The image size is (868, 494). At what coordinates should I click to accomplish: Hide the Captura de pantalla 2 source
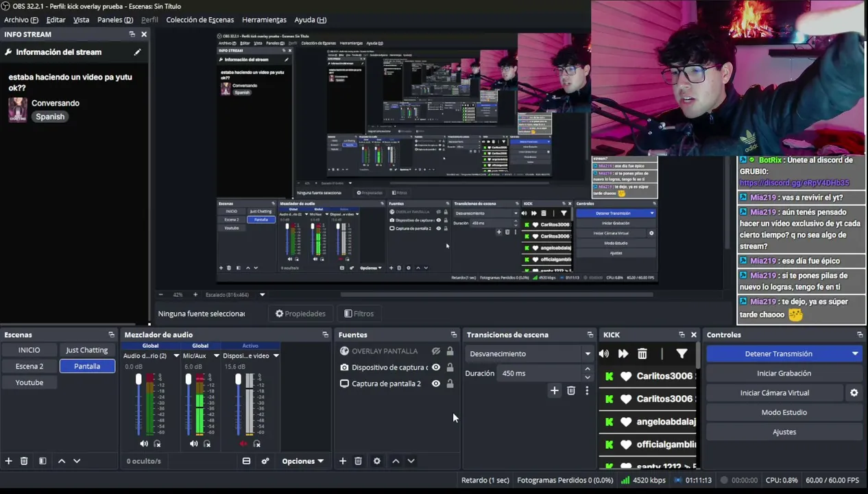click(435, 384)
